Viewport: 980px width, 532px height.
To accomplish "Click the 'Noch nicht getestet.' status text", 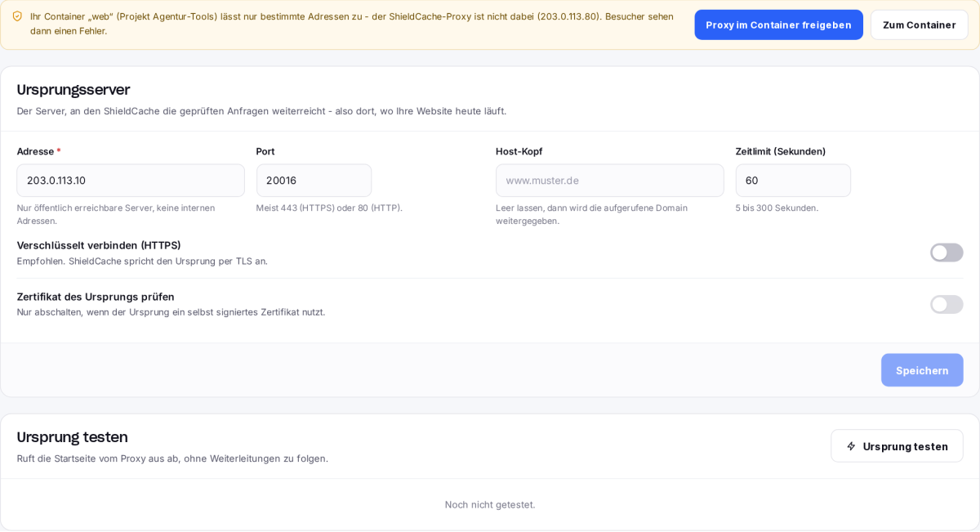I will 490,504.
